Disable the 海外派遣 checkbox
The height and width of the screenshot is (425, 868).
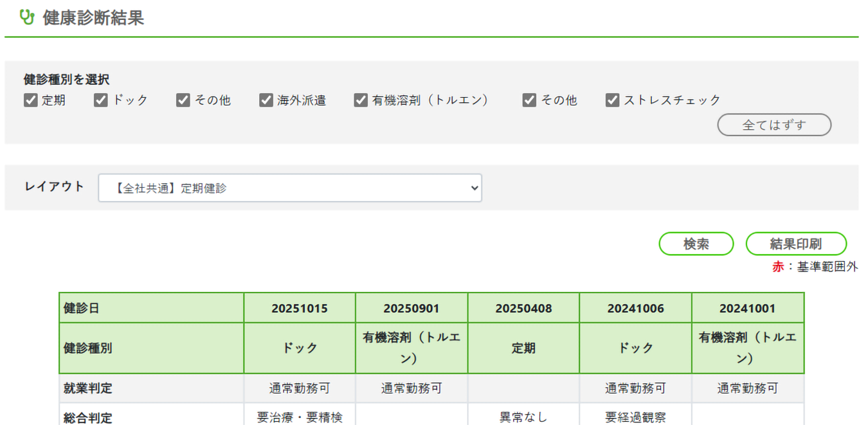click(266, 100)
